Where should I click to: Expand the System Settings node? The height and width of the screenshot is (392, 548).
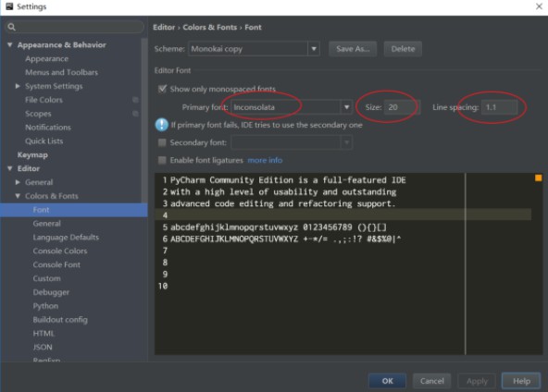[x=18, y=86]
